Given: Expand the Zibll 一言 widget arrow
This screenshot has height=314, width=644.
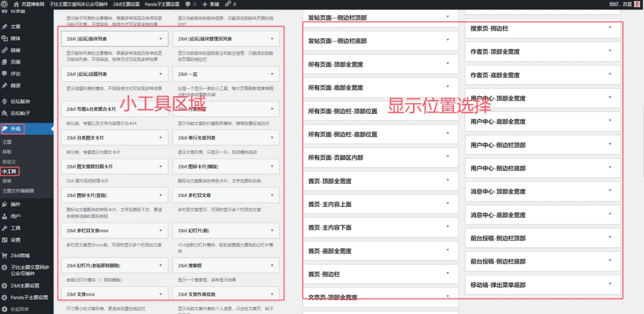Looking at the screenshot, I should 272,74.
